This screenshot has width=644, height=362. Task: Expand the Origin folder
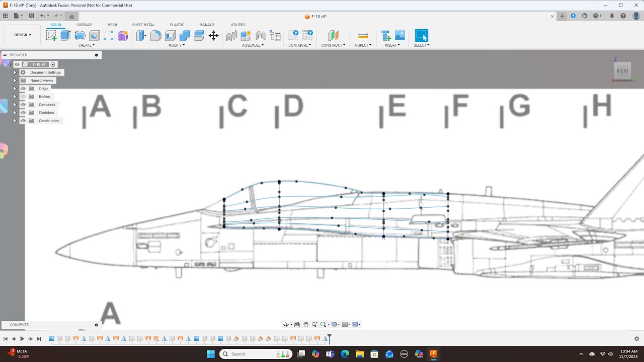click(x=15, y=88)
